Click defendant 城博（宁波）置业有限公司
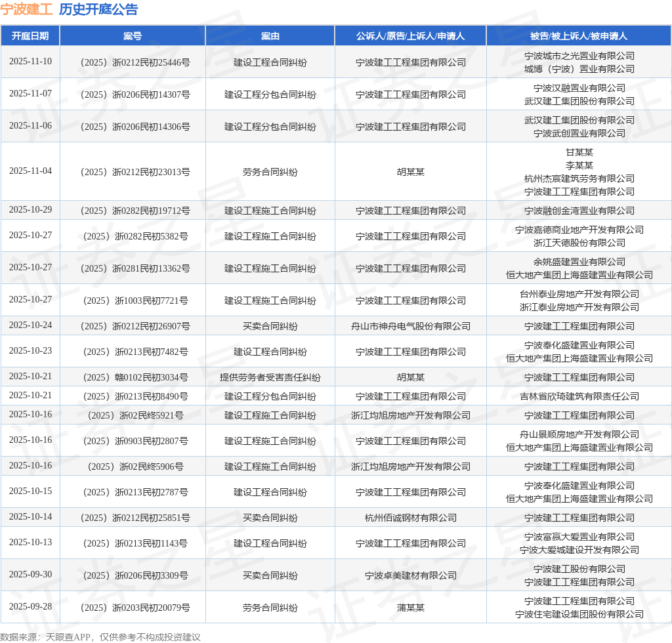 point(579,69)
